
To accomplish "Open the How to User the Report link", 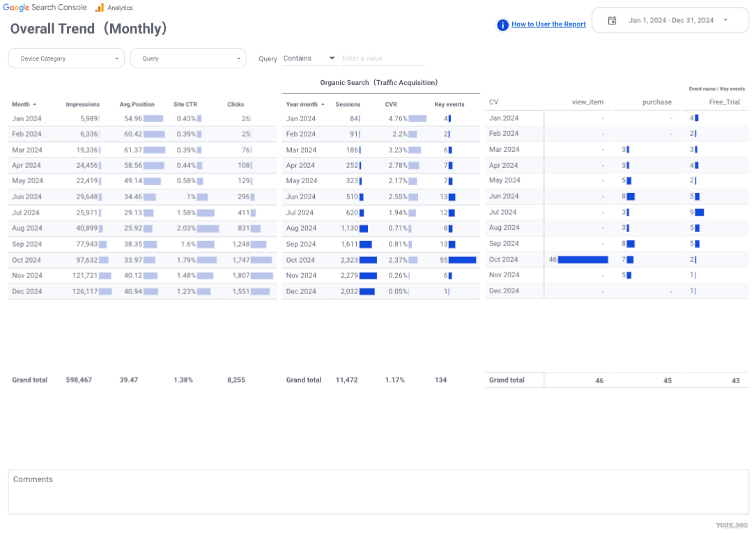I will pos(548,24).
